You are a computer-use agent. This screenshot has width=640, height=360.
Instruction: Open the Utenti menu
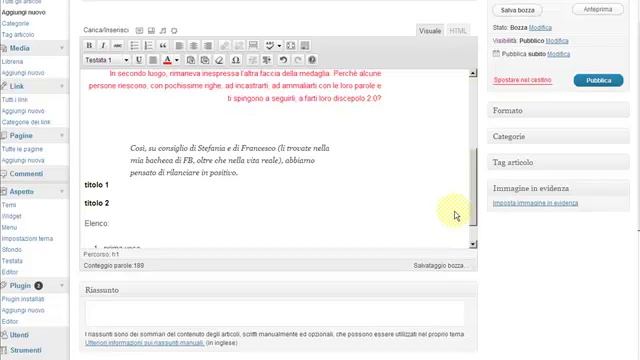click(19, 335)
